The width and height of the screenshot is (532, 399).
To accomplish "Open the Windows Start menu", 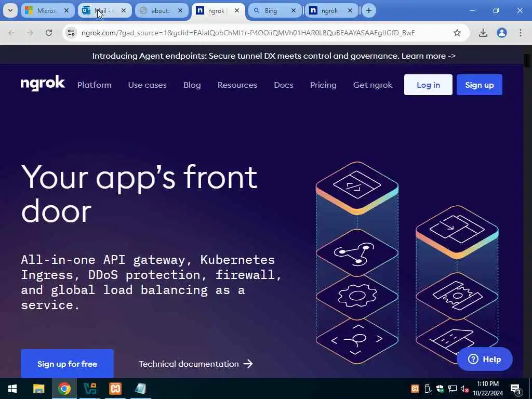I will (12, 389).
